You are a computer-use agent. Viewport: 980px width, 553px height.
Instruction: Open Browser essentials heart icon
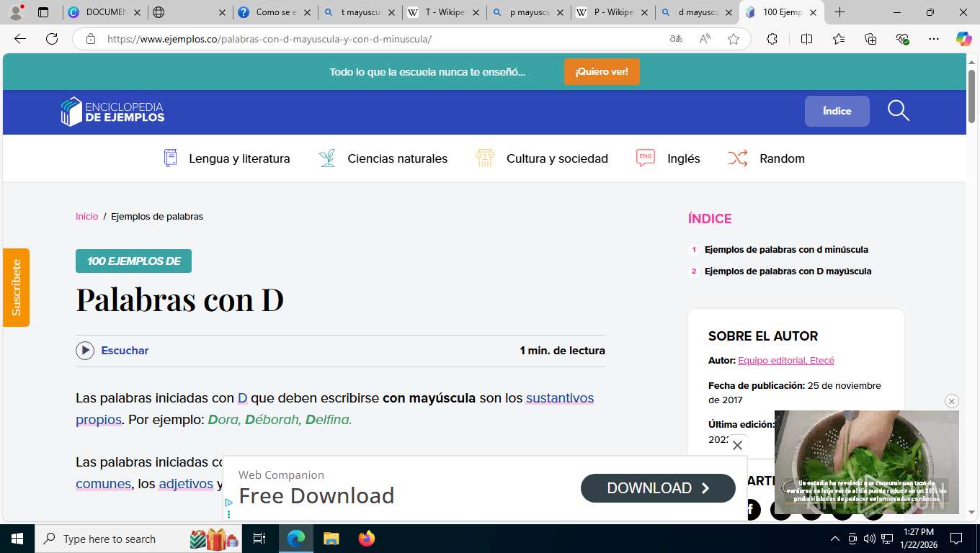click(x=902, y=39)
